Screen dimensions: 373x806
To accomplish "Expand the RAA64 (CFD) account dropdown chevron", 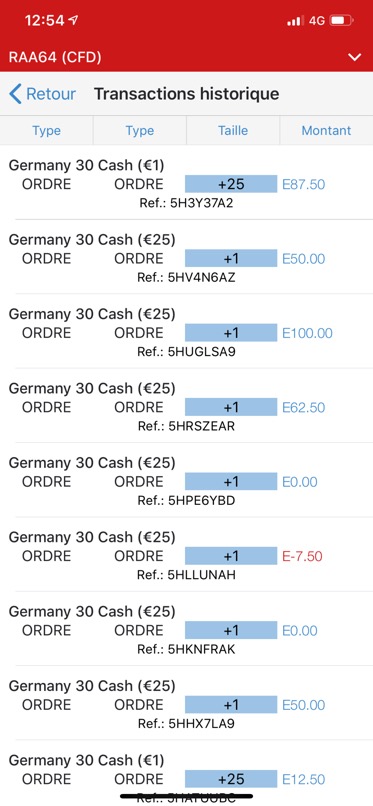I will (355, 57).
